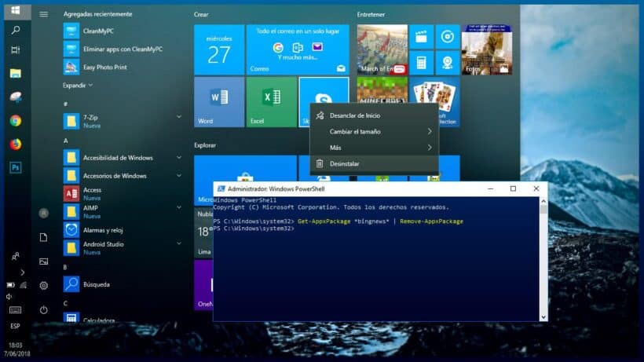Click the PowerShell title bar icon
The height and width of the screenshot is (362, 644).
coord(221,188)
